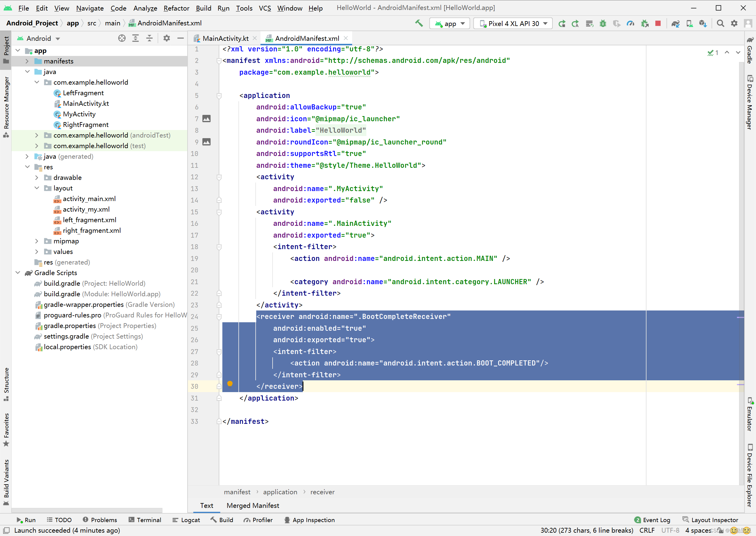Click the Make Project hammer icon
Viewport: 756px width, 536px height.
click(419, 24)
